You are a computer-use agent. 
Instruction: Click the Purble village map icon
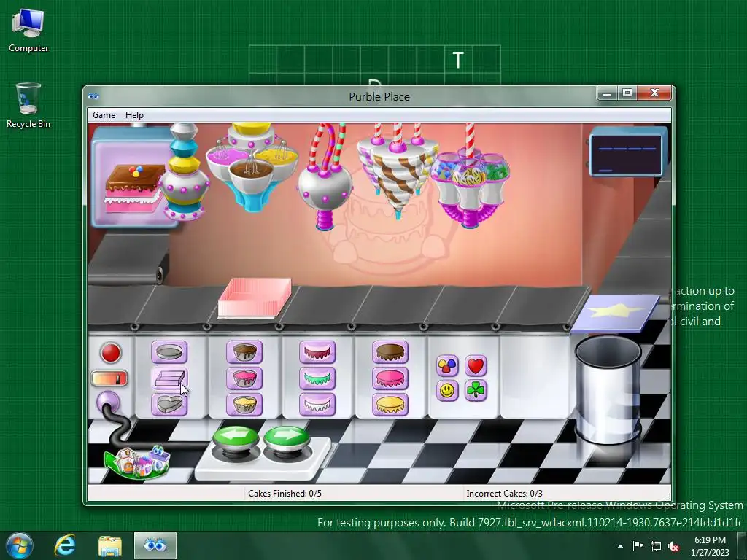(137, 462)
